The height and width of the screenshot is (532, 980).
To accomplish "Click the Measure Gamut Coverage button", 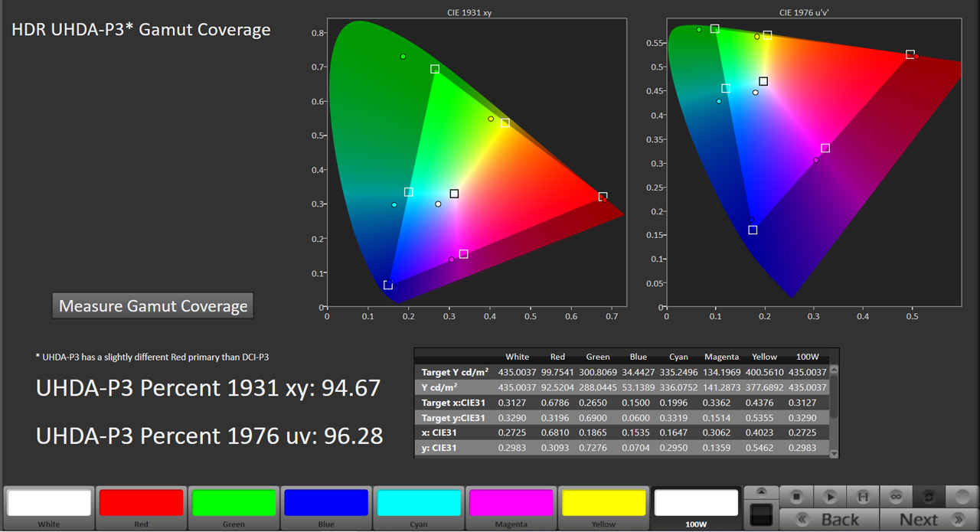I will click(x=153, y=305).
